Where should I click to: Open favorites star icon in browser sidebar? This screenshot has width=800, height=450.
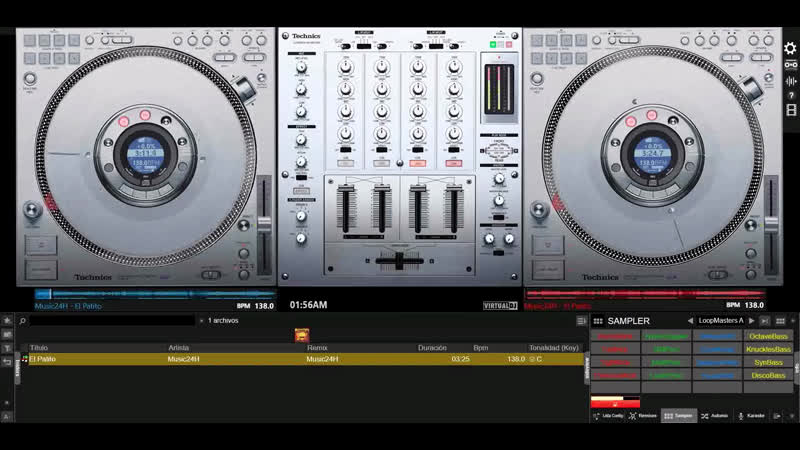(7, 320)
